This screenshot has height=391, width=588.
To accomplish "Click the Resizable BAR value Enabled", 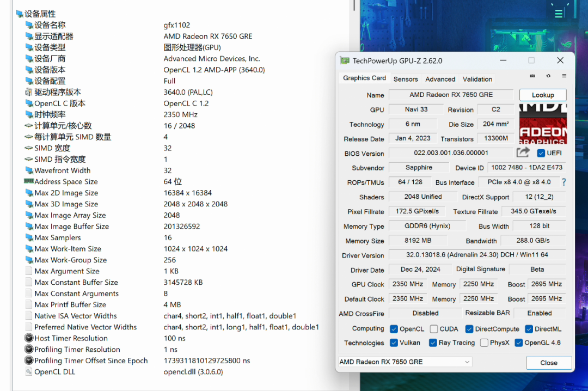I will 539,313.
